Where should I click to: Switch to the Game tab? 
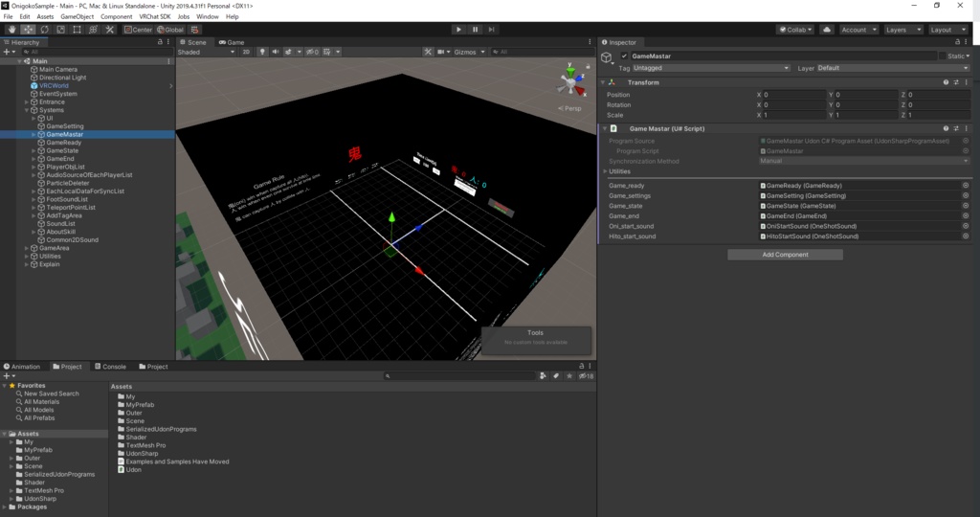tap(232, 42)
